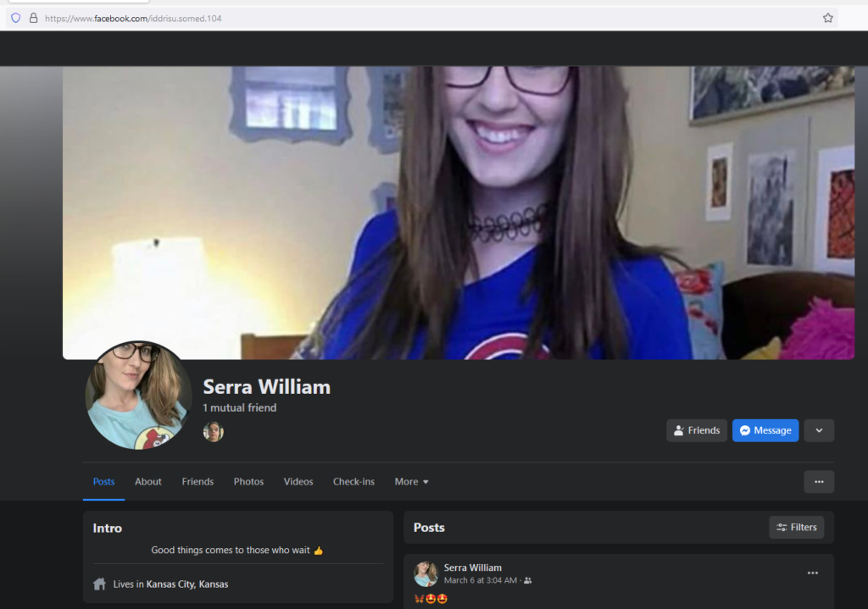Click the padlock site security icon
The width and height of the screenshot is (868, 609).
click(33, 19)
